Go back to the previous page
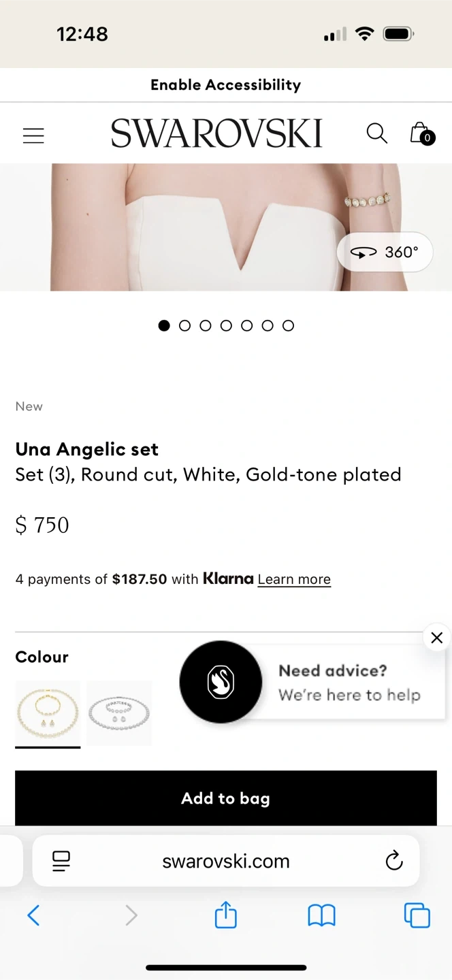 (x=33, y=915)
